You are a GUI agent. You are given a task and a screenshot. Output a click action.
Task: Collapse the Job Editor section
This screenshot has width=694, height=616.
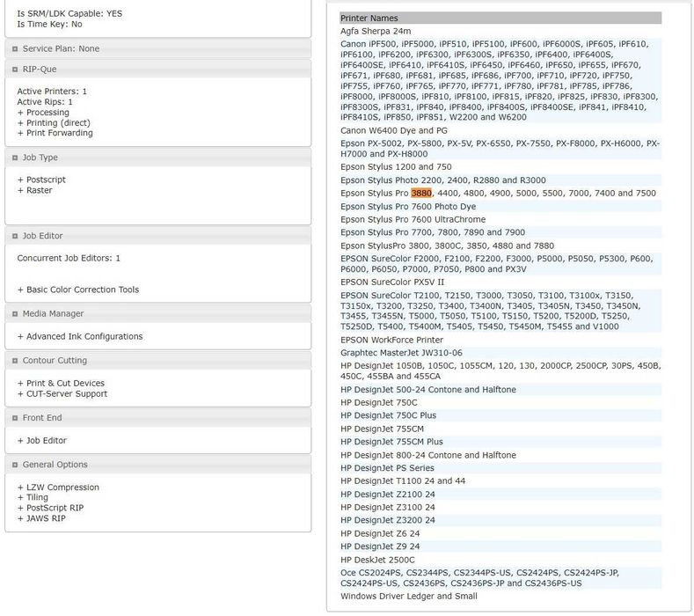click(x=15, y=236)
